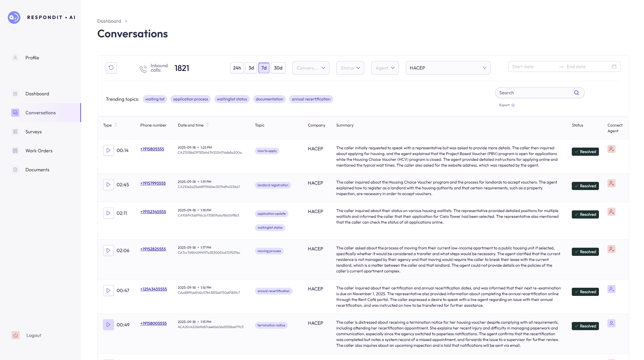Open the Agent dropdown
The height and width of the screenshot is (360, 644).
(385, 68)
